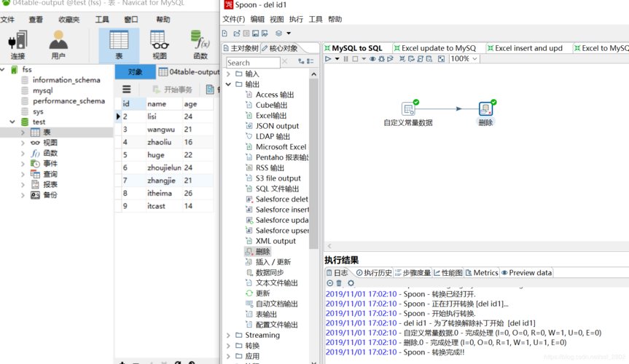Open the 函数 function icon in Navicat toolbar
Image resolution: width=629 pixels, height=364 pixels.
(200, 45)
